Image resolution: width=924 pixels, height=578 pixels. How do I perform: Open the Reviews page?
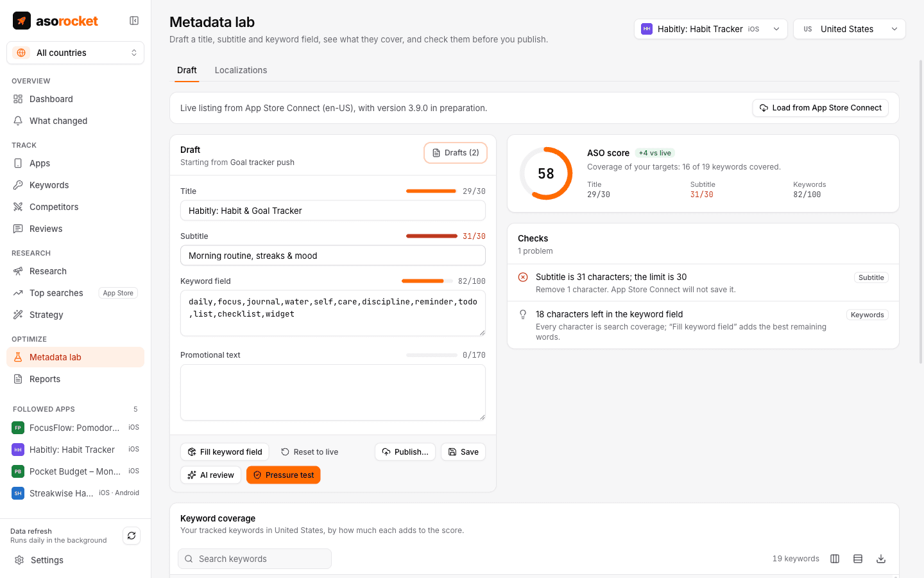75,229
